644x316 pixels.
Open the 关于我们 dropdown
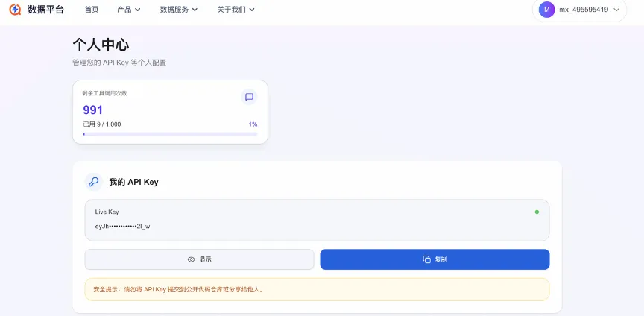click(236, 10)
